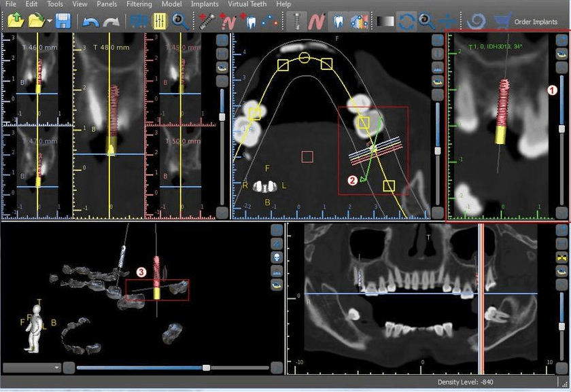Viewport: 571px width, 392px height.
Task: Click the 3D panel horizontal slider handle
Action: (x=206, y=368)
